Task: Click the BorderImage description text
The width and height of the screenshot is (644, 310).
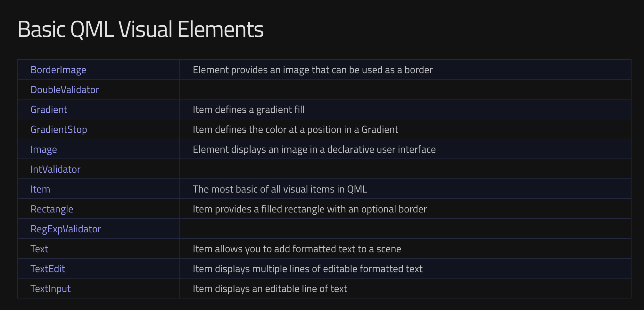Action: (x=313, y=70)
